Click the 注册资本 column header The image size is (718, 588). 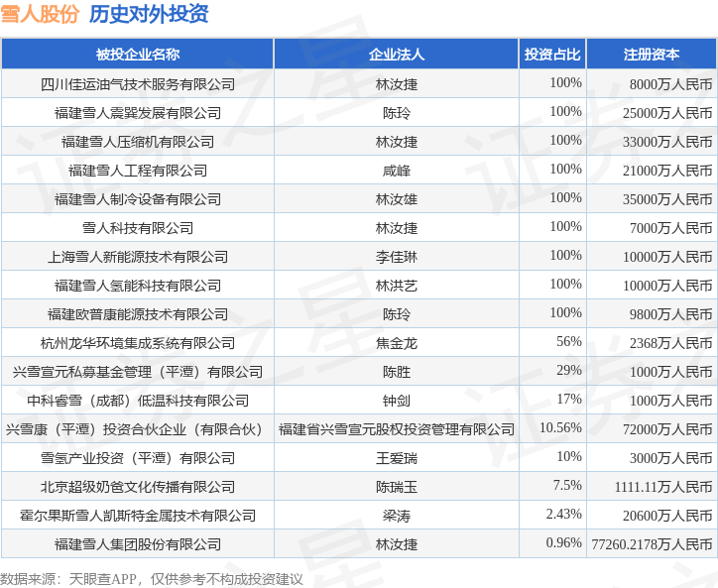coord(652,54)
